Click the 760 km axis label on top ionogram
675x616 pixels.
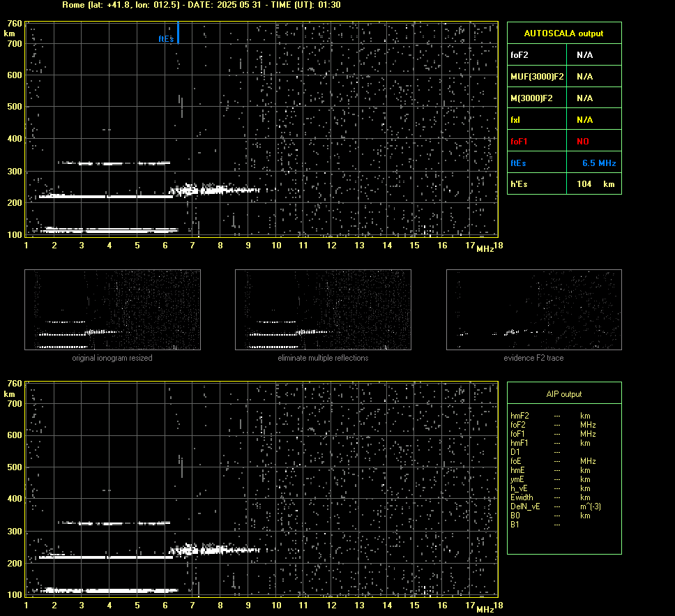14,24
